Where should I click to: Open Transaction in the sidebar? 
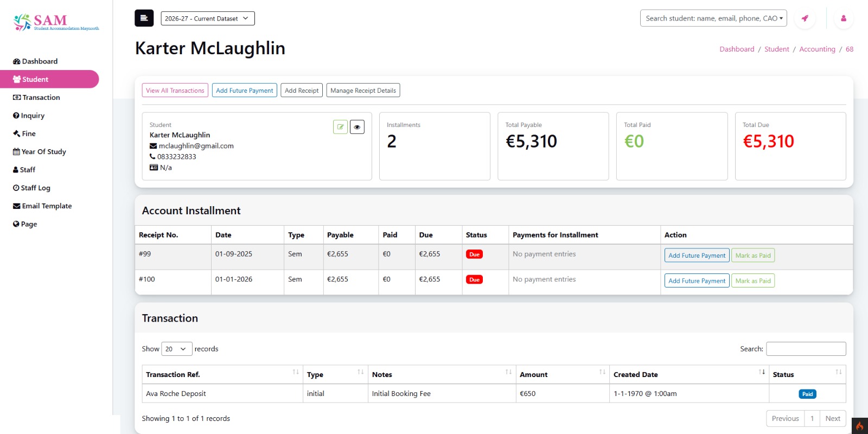coord(36,98)
